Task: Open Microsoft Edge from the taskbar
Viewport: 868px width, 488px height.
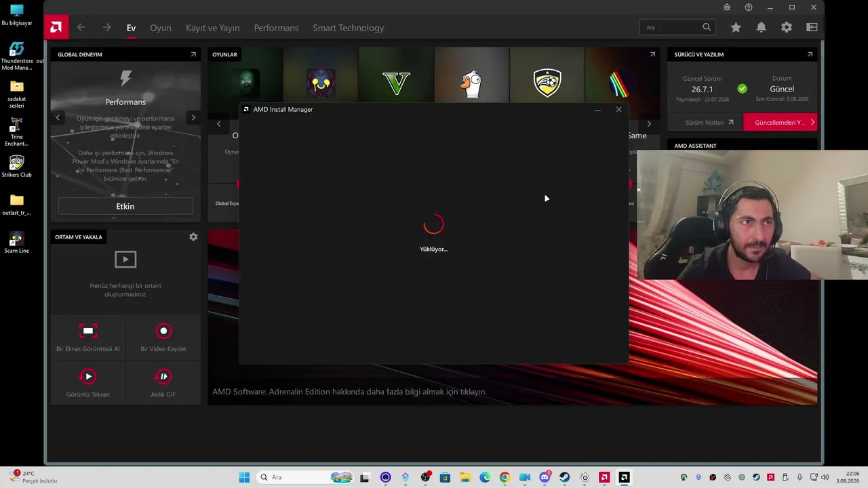Action: (x=485, y=477)
